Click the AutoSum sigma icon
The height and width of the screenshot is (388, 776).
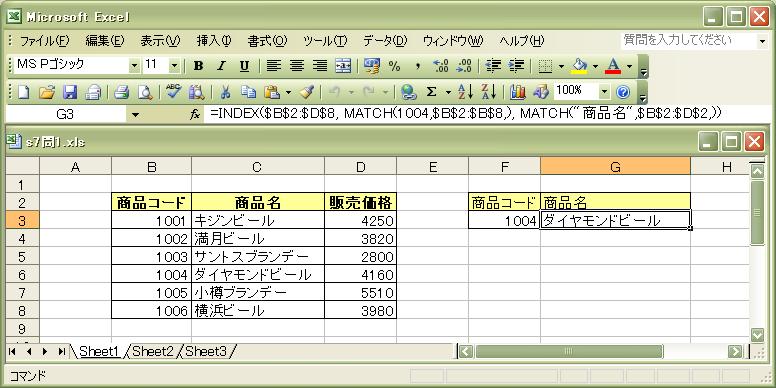(432, 92)
